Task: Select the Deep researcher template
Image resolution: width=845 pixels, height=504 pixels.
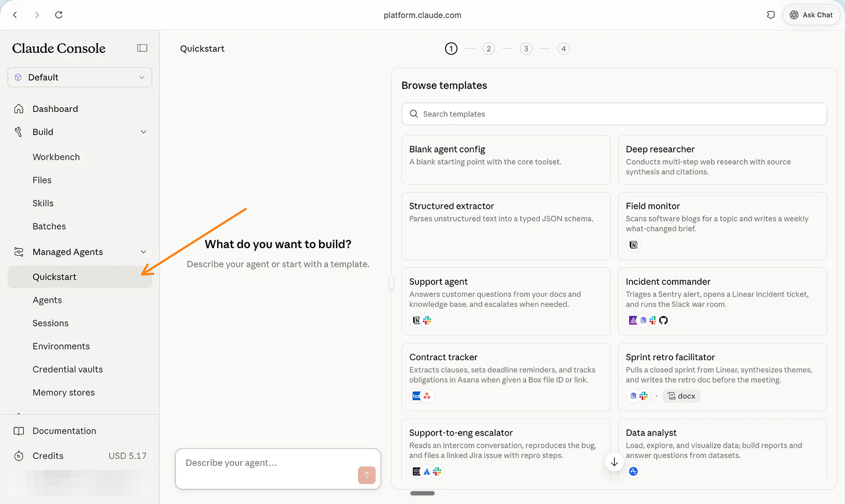Action: [722, 159]
